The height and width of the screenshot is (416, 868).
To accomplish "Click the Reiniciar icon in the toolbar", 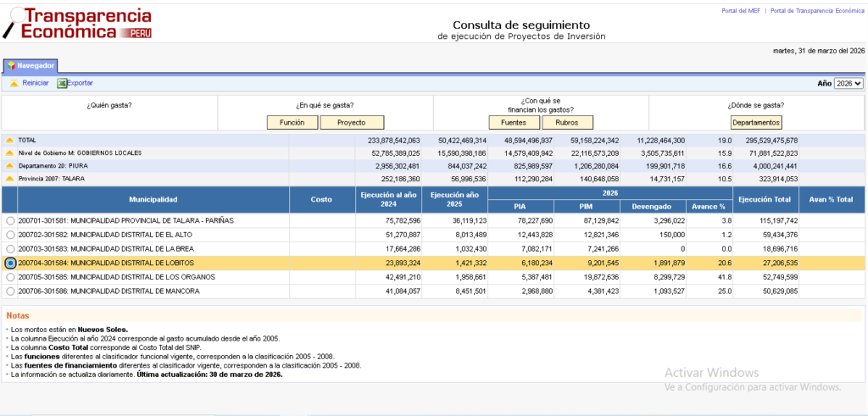I will [14, 83].
